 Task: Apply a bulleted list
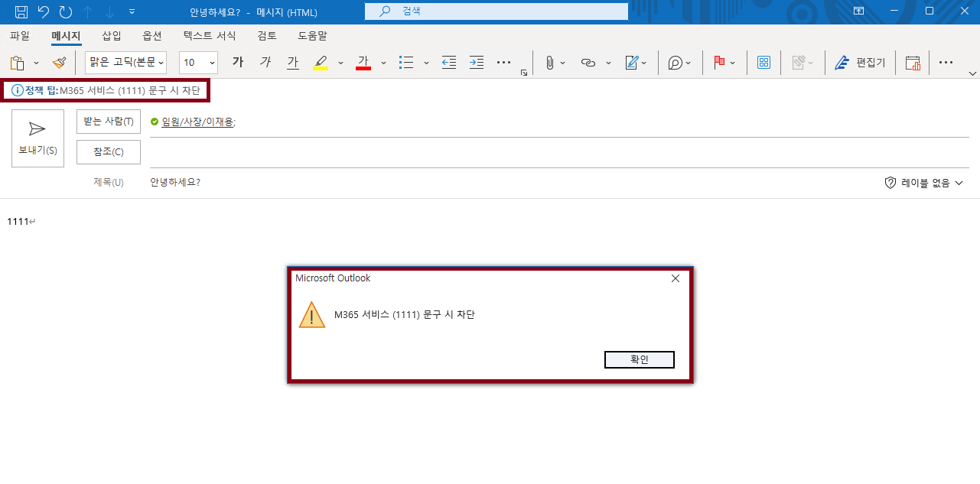[406, 63]
